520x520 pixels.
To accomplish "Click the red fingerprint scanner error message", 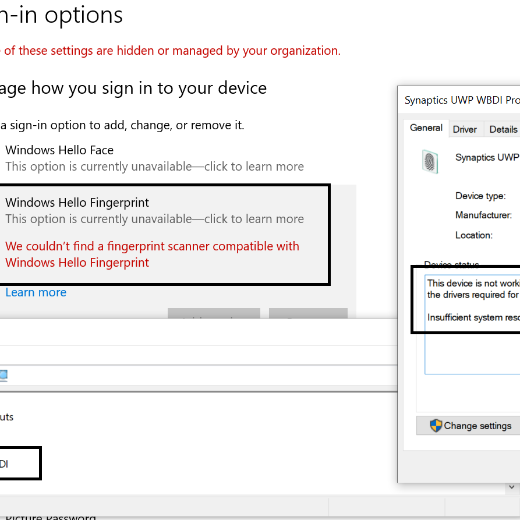I will 152,254.
